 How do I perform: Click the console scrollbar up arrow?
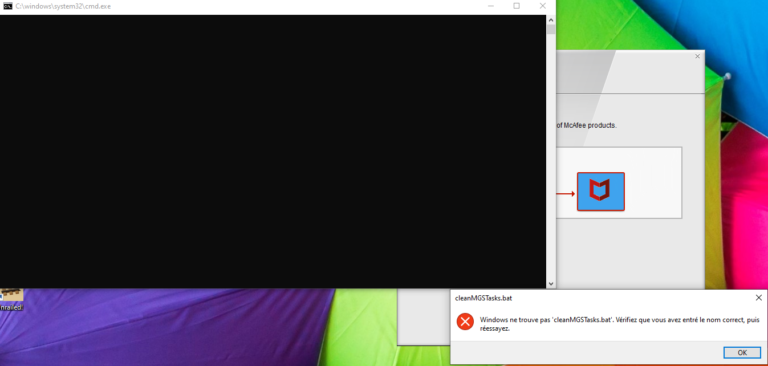tap(551, 20)
